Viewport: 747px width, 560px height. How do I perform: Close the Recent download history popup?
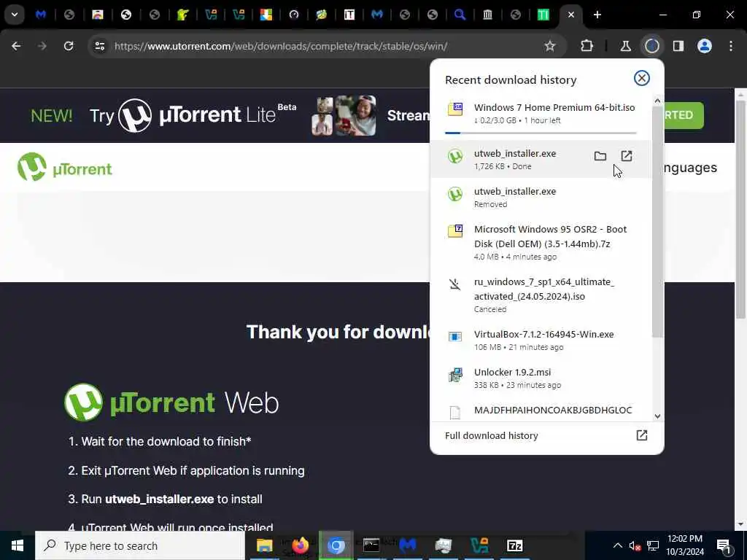point(641,78)
